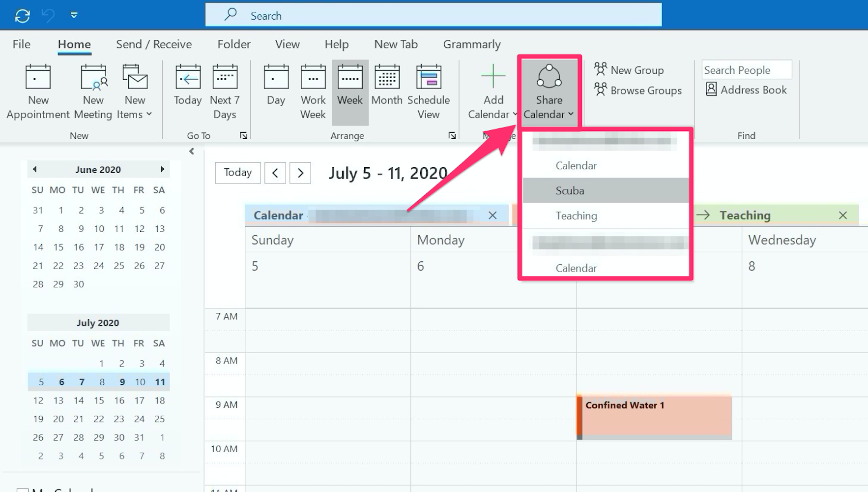Select June 30 in the mini calendar
This screenshot has width=868, height=492.
[79, 284]
